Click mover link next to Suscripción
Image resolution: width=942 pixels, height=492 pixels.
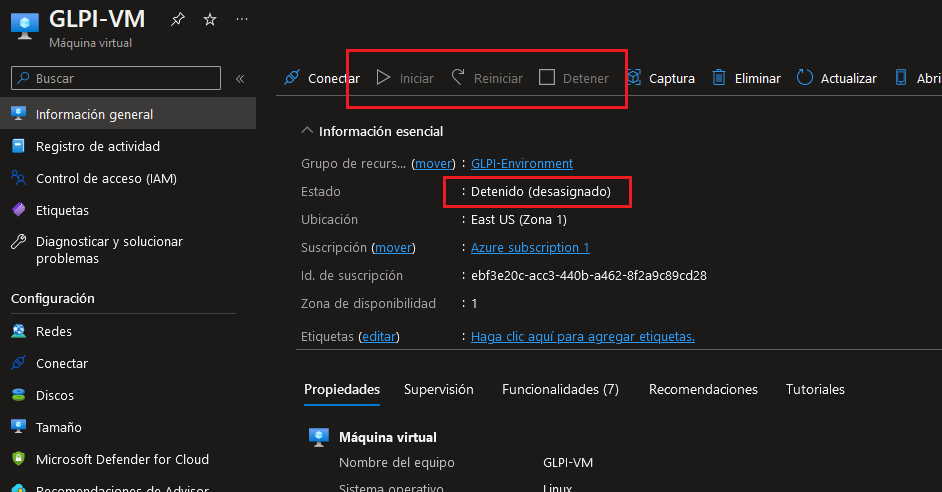[394, 248]
